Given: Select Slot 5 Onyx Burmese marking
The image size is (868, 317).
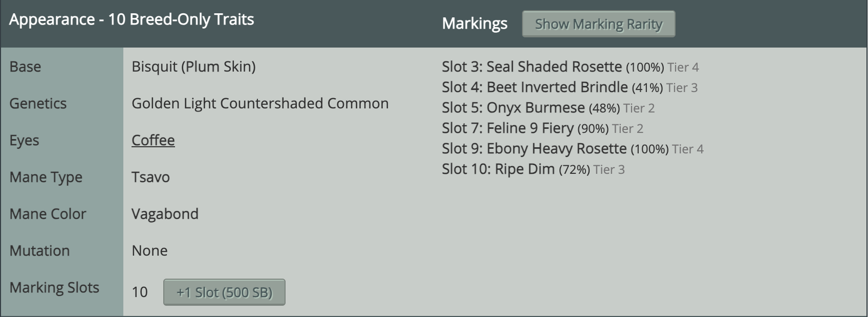Looking at the screenshot, I should pos(548,108).
